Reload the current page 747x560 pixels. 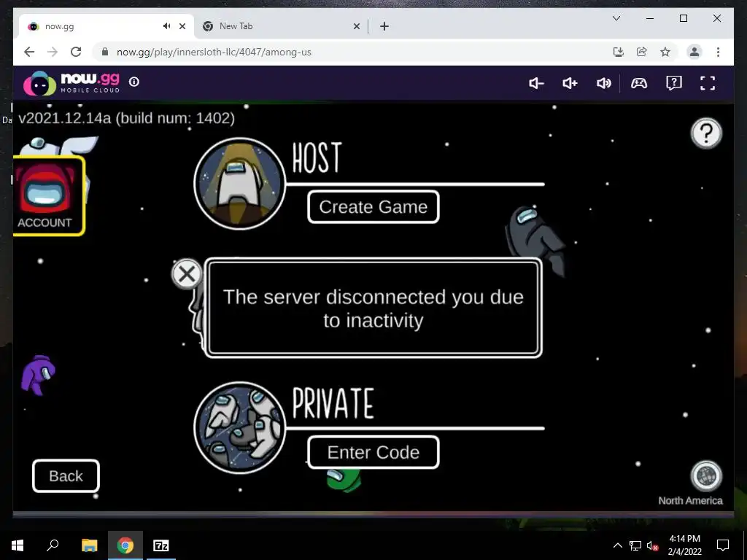[76, 52]
